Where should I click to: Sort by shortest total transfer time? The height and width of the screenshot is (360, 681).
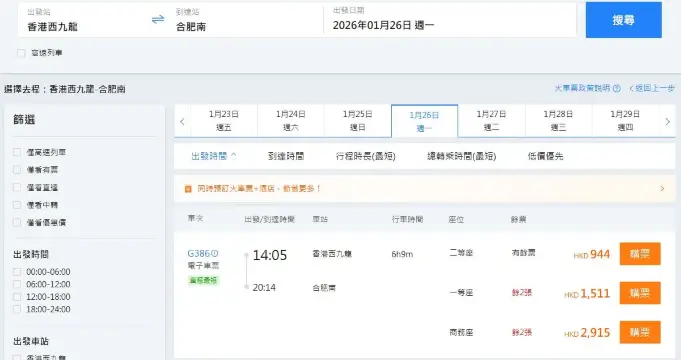[461, 156]
